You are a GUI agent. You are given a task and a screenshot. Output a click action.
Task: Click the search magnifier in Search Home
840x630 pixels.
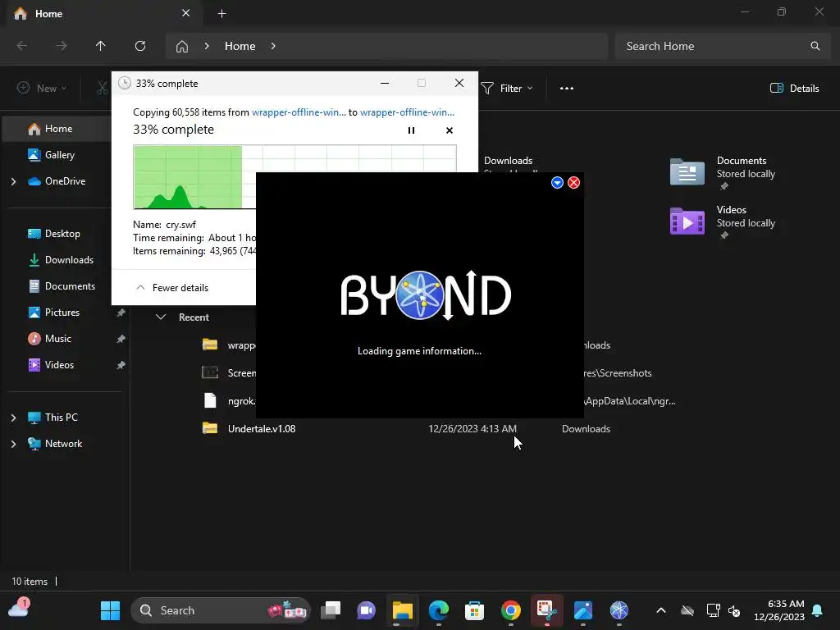tap(815, 46)
